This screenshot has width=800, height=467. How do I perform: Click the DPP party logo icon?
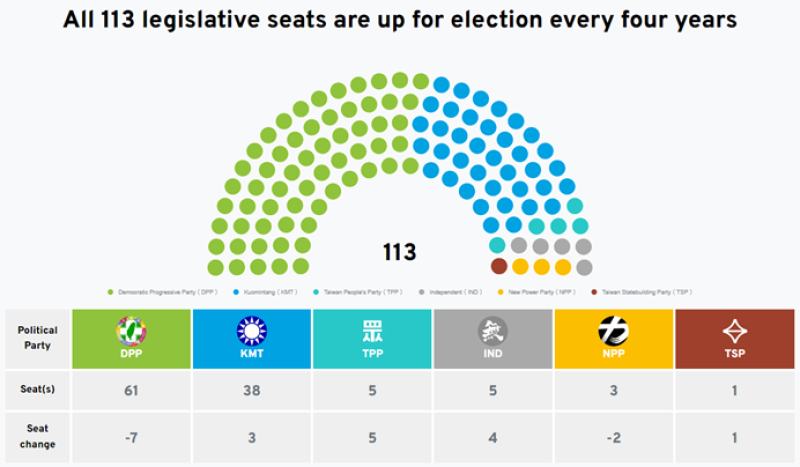coord(131,330)
